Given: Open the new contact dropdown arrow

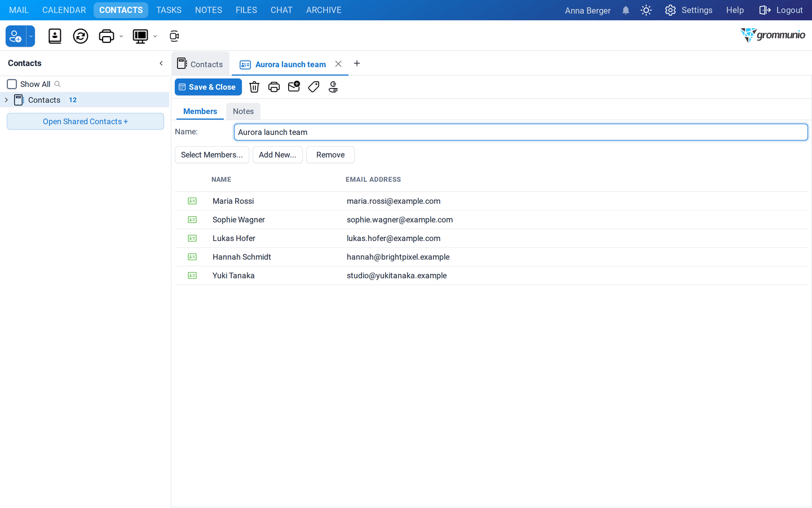Looking at the screenshot, I should (x=31, y=36).
